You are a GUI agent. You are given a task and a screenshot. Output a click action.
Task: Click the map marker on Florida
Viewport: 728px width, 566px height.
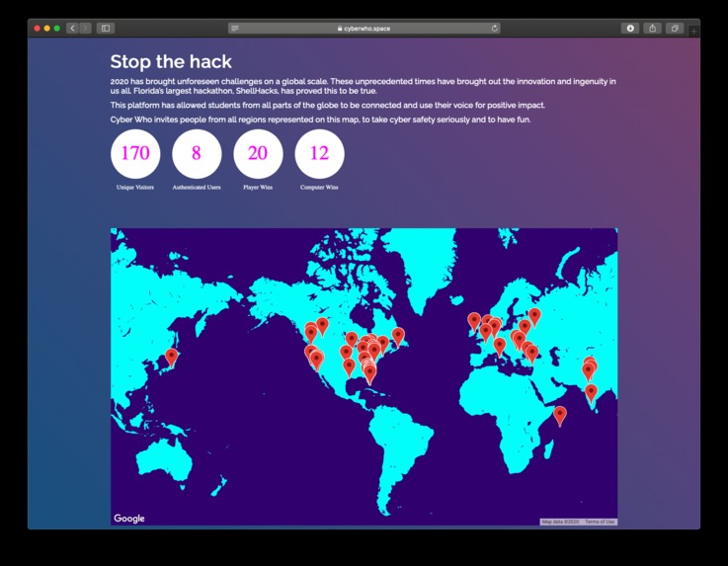[x=369, y=375]
